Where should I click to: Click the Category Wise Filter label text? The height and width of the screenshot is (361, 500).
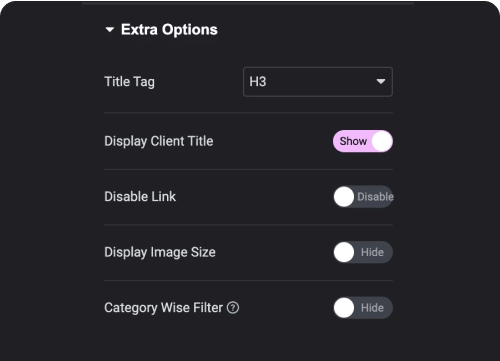(163, 308)
